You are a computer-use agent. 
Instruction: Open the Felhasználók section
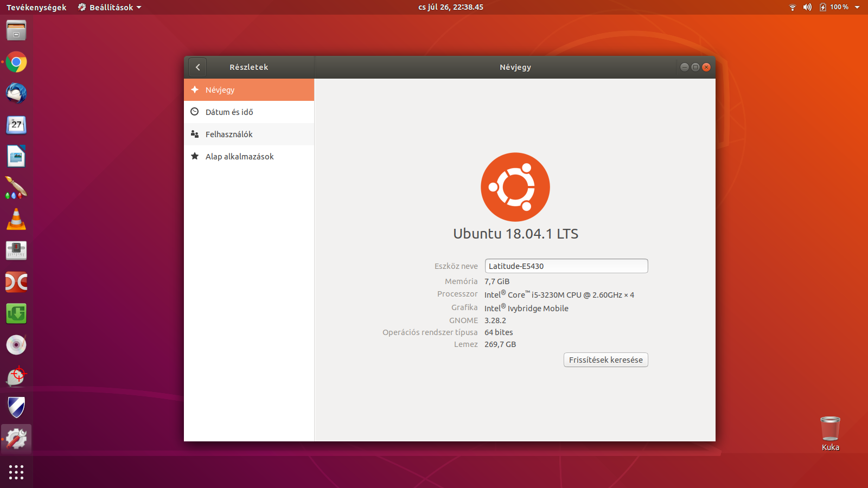click(249, 134)
